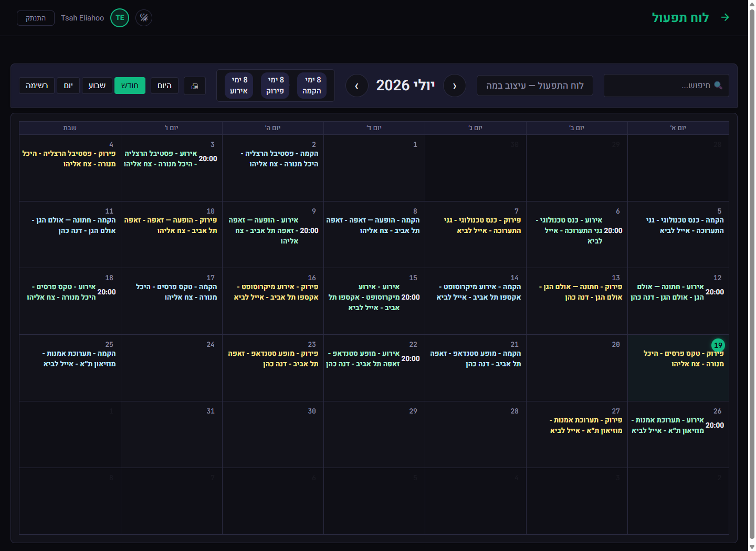Image resolution: width=756 pixels, height=551 pixels.
Task: Open the פירוק - פסטיבל הרצליה event on July 4
Action: (69, 158)
